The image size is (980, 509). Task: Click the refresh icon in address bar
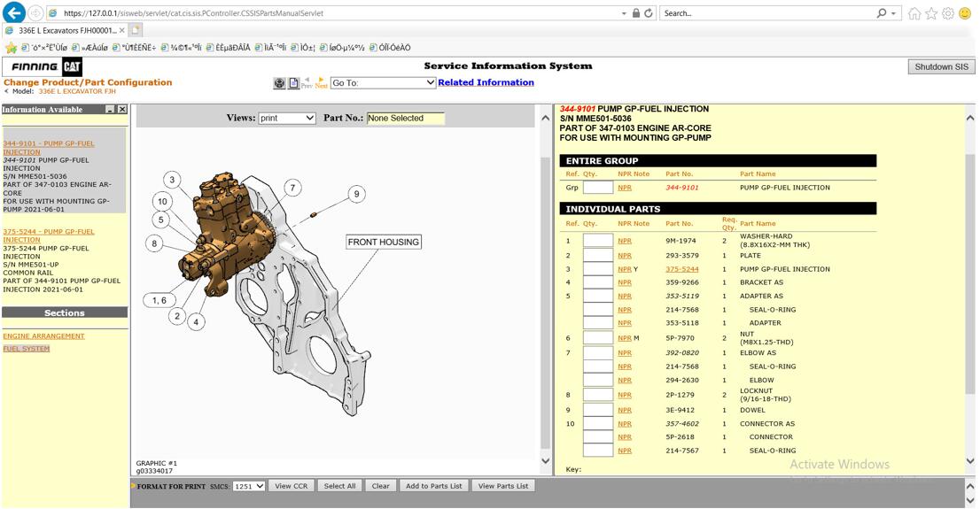[649, 13]
